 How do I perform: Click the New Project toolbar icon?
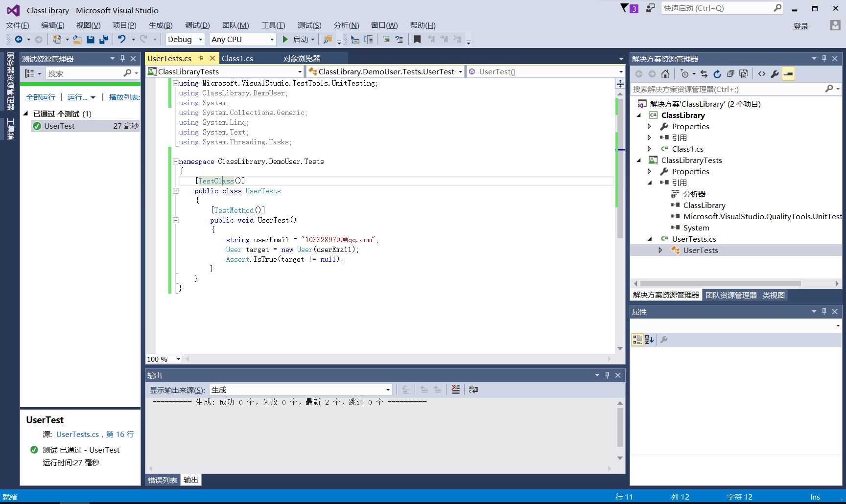(x=57, y=39)
